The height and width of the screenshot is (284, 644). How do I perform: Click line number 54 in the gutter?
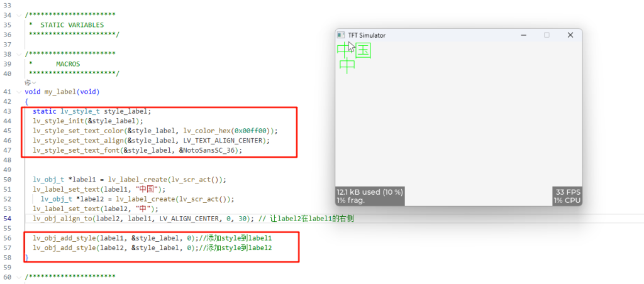click(8, 218)
